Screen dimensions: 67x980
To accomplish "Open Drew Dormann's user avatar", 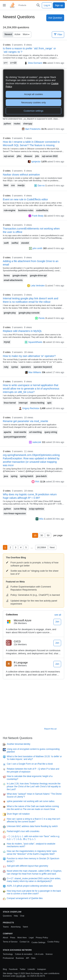I will pos(26,63).
